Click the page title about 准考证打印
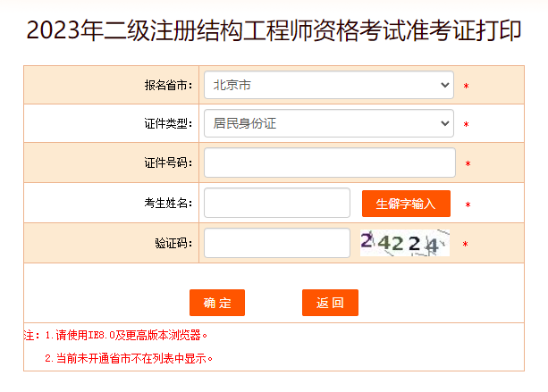548x392 pixels. pos(274,30)
